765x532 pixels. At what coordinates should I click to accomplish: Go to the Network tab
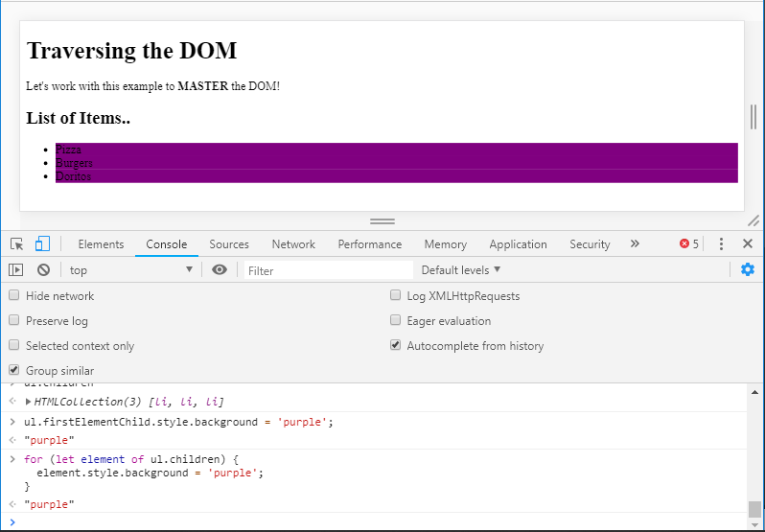293,244
